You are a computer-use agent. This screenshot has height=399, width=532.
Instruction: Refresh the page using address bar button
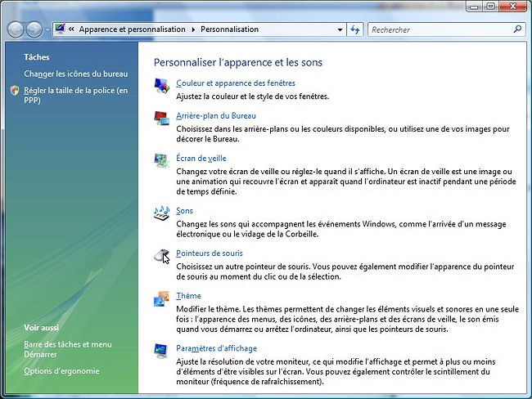point(355,29)
